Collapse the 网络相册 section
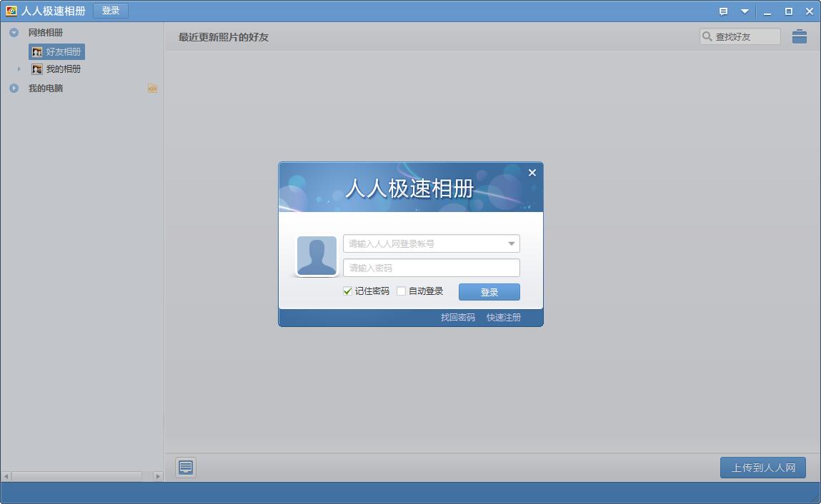The width and height of the screenshot is (821, 504). point(14,32)
